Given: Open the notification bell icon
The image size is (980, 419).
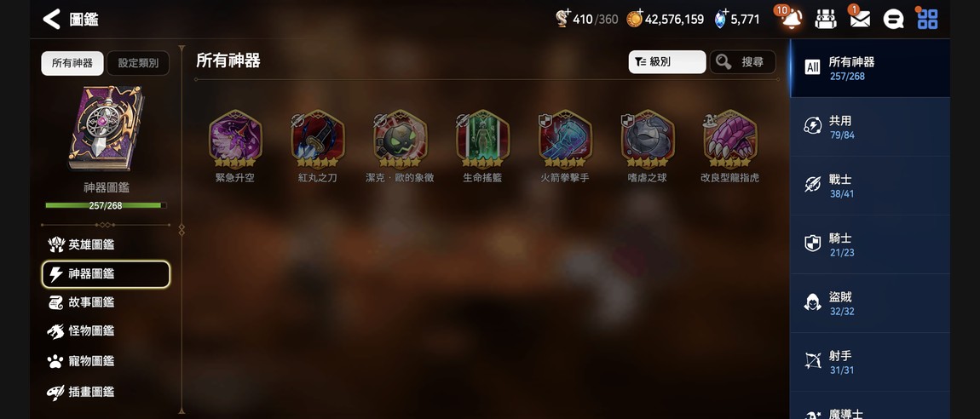Looking at the screenshot, I should point(792,19).
